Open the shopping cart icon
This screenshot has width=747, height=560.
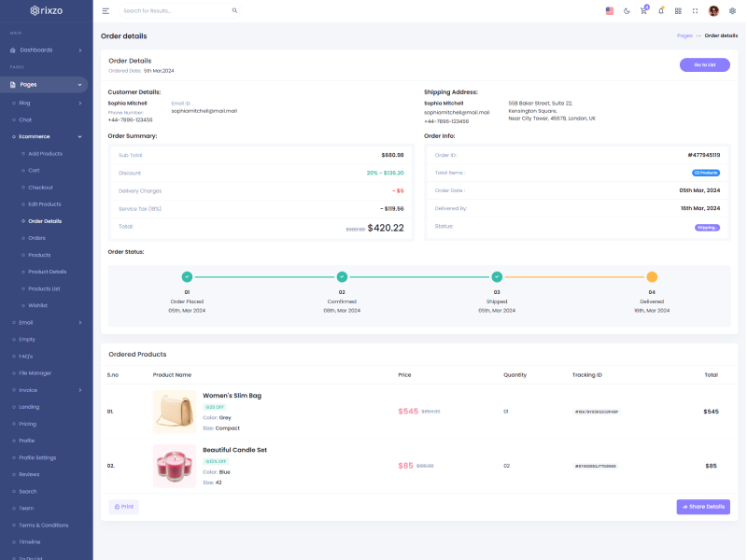[x=643, y=11]
